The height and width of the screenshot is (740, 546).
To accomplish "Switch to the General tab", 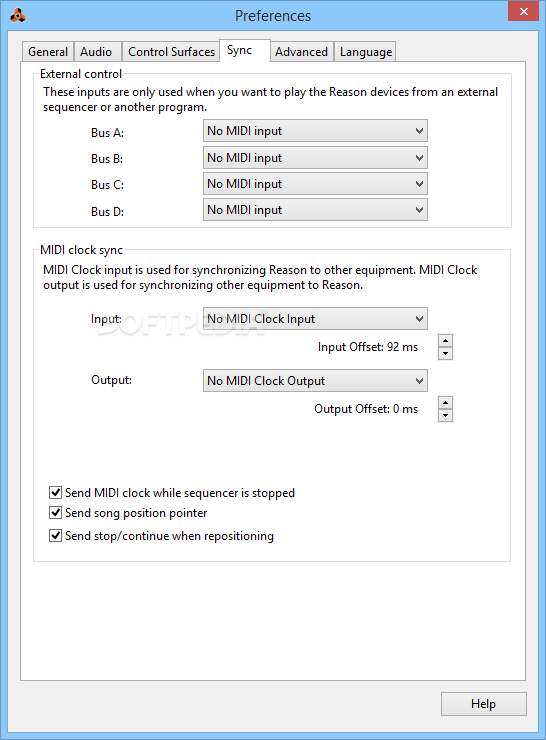I will (48, 52).
